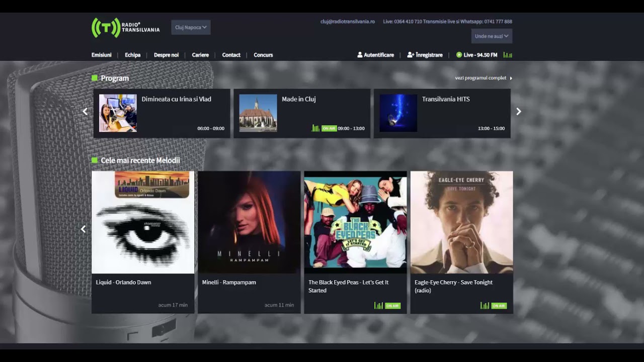Image resolution: width=644 pixels, height=362 pixels.
Task: Click the live phone and WhatsApp contact text
Action: (x=448, y=22)
